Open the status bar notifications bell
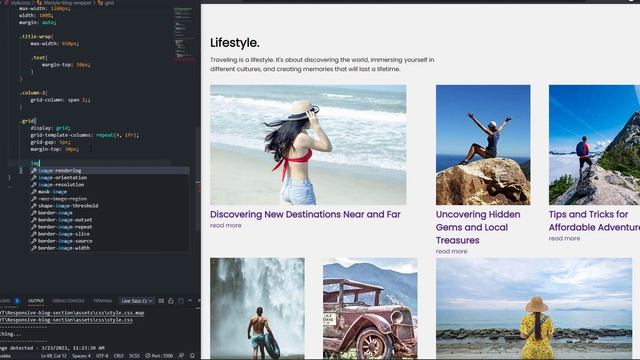Viewport: 640px width, 360px height. point(192,356)
